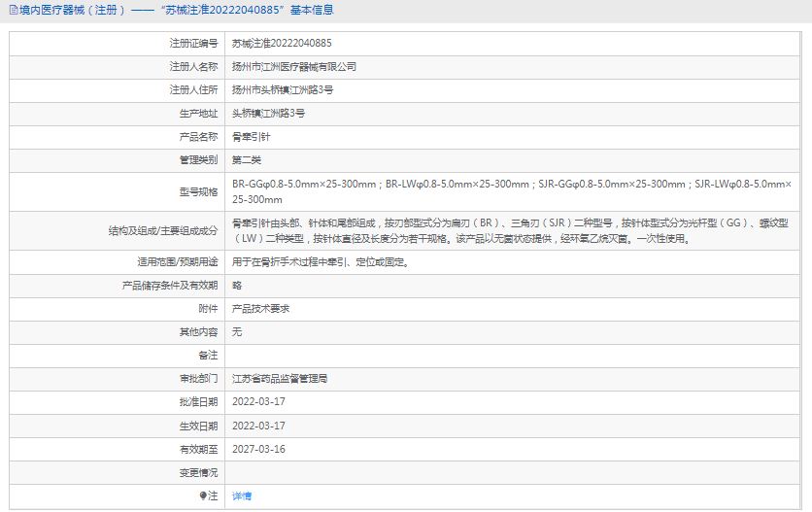The height and width of the screenshot is (512, 812).
Task: Click the bulb icon beside 注 label
Action: (203, 495)
